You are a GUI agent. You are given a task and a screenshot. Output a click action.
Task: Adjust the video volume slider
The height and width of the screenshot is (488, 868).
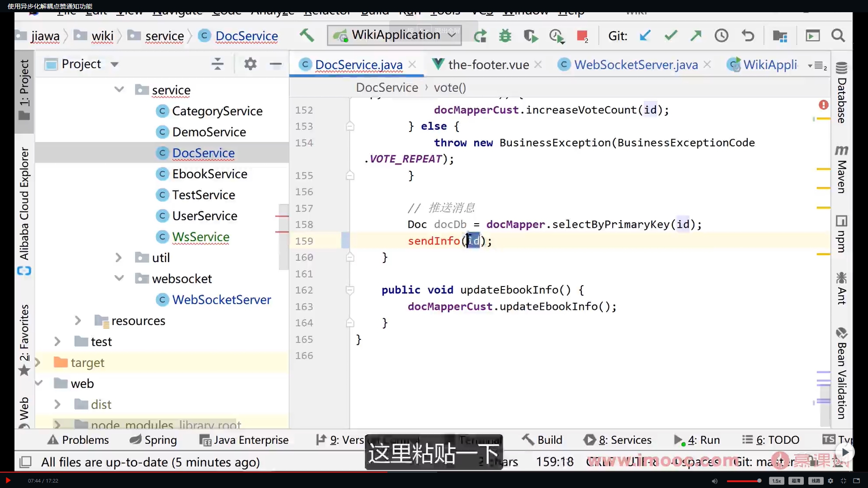pyautogui.click(x=744, y=481)
